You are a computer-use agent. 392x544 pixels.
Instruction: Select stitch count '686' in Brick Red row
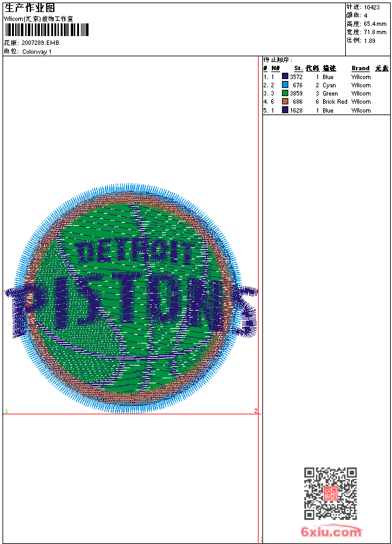[298, 102]
